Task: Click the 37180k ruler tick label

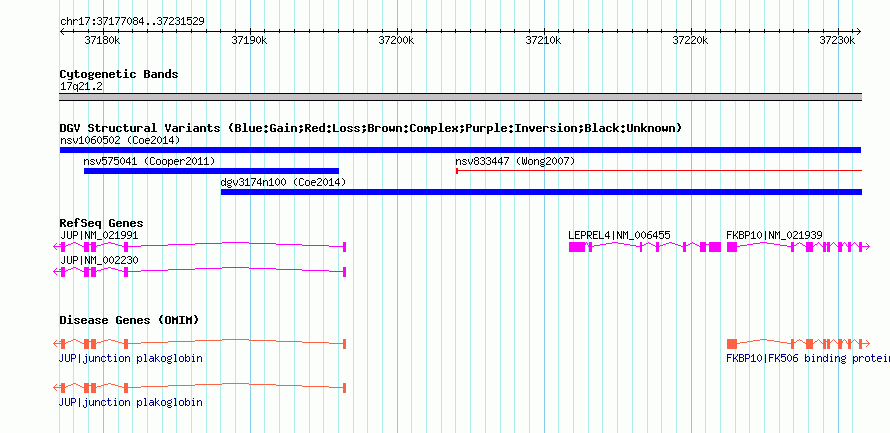Action: coord(103,40)
